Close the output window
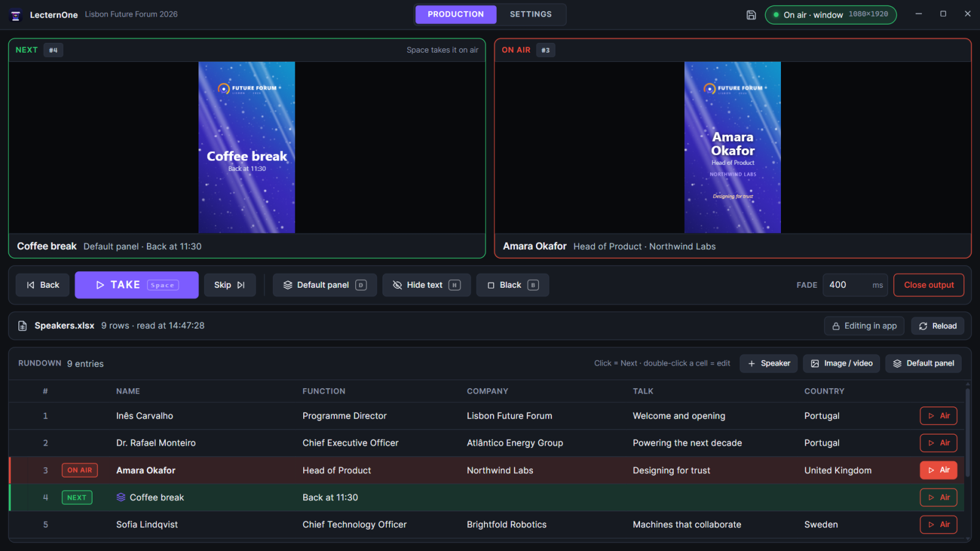The image size is (980, 551). click(x=929, y=285)
